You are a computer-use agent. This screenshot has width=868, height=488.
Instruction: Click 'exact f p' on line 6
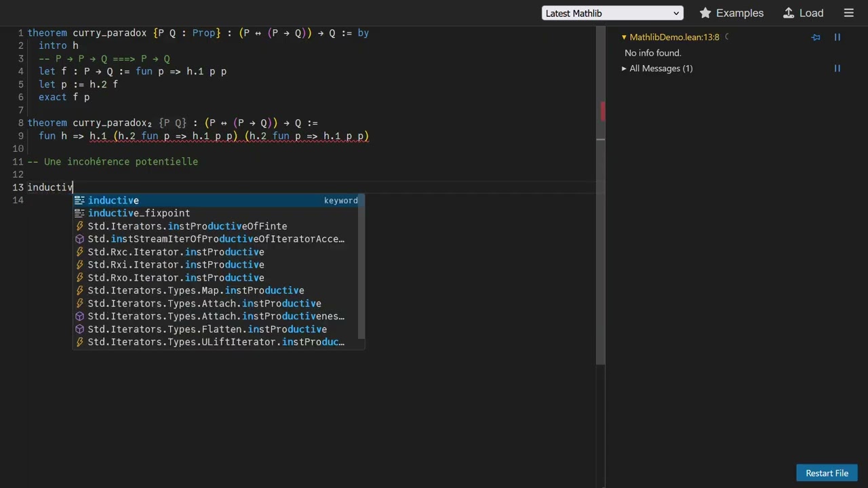64,98
